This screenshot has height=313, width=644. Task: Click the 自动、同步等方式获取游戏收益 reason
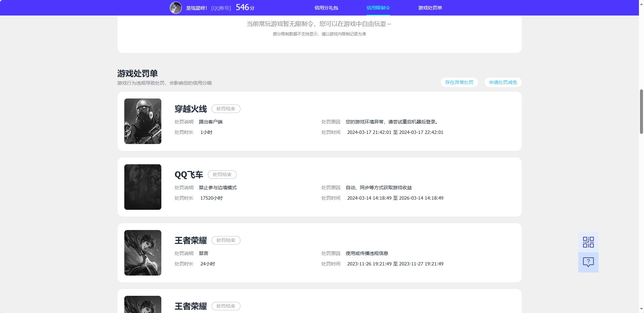point(379,188)
